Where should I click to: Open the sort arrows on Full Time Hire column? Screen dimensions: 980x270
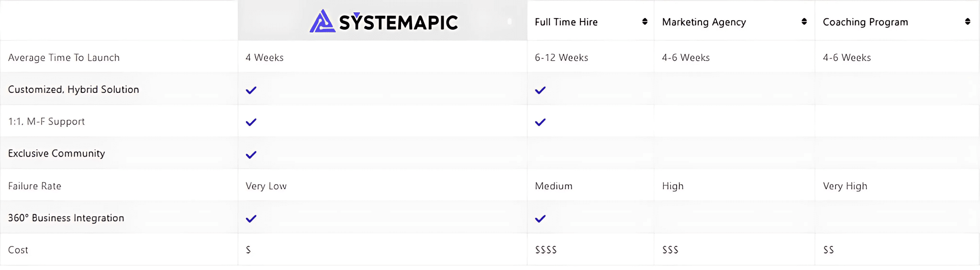(645, 22)
